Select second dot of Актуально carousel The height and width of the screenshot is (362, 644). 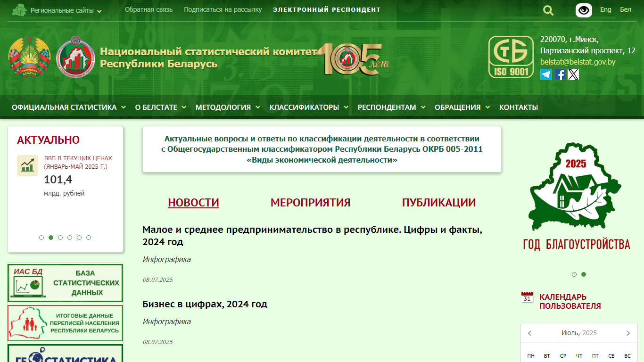pyautogui.click(x=51, y=238)
